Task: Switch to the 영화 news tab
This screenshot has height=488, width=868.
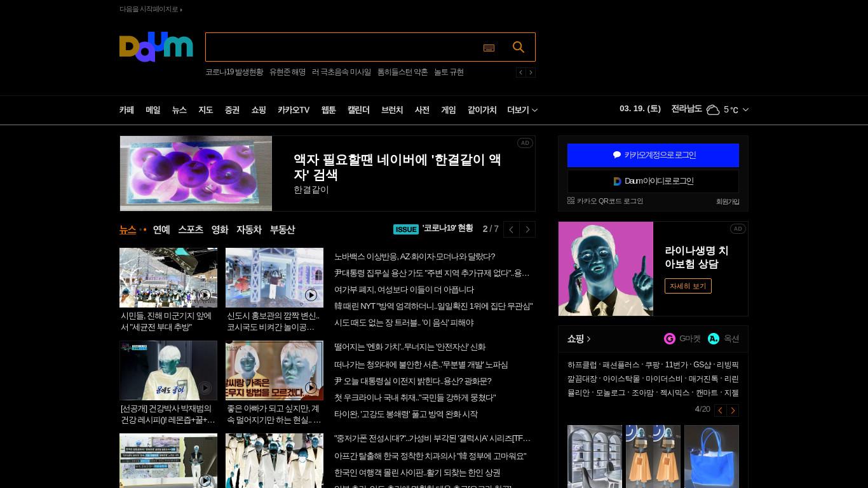Action: tap(220, 229)
